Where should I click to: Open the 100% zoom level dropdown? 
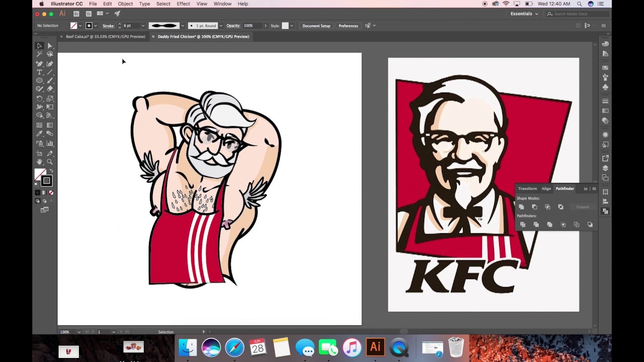coord(79,332)
